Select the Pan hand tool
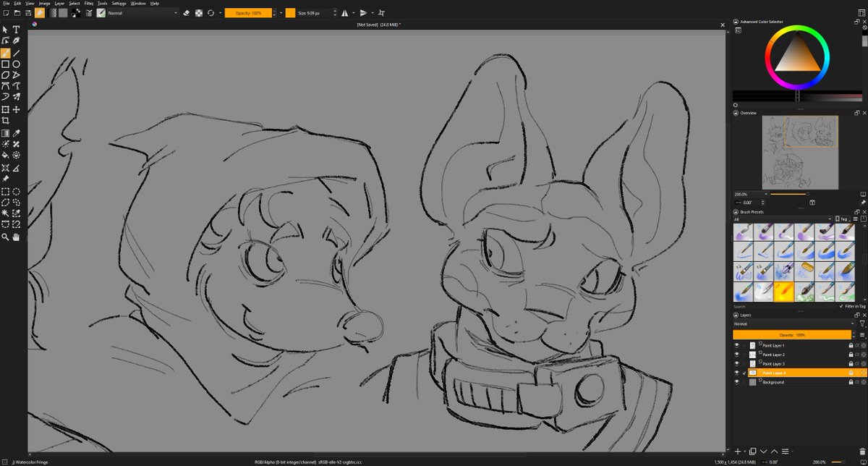 (x=16, y=237)
